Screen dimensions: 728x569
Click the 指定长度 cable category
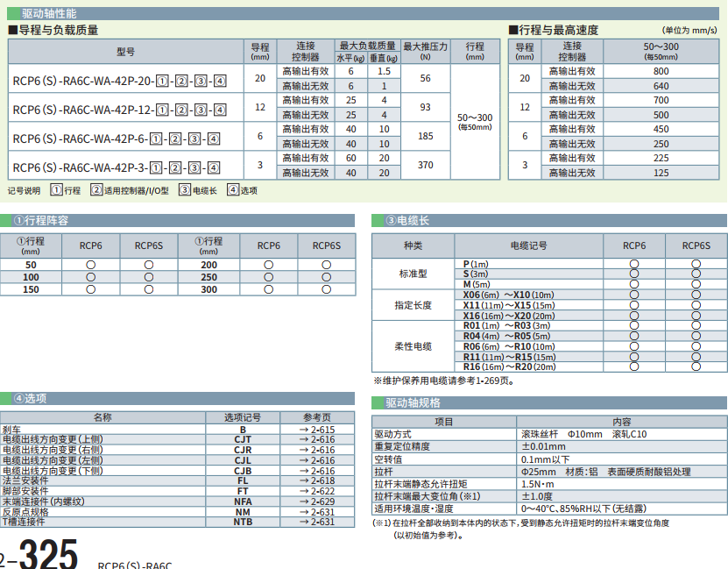coord(413,305)
